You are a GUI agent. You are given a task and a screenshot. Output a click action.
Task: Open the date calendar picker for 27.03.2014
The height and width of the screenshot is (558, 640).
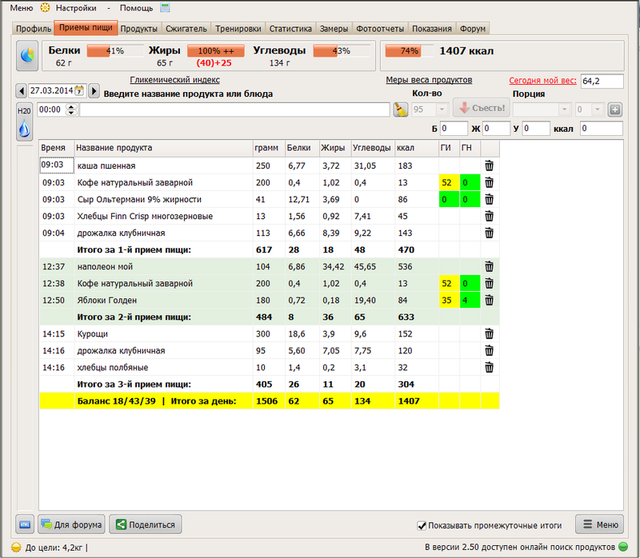pyautogui.click(x=79, y=90)
